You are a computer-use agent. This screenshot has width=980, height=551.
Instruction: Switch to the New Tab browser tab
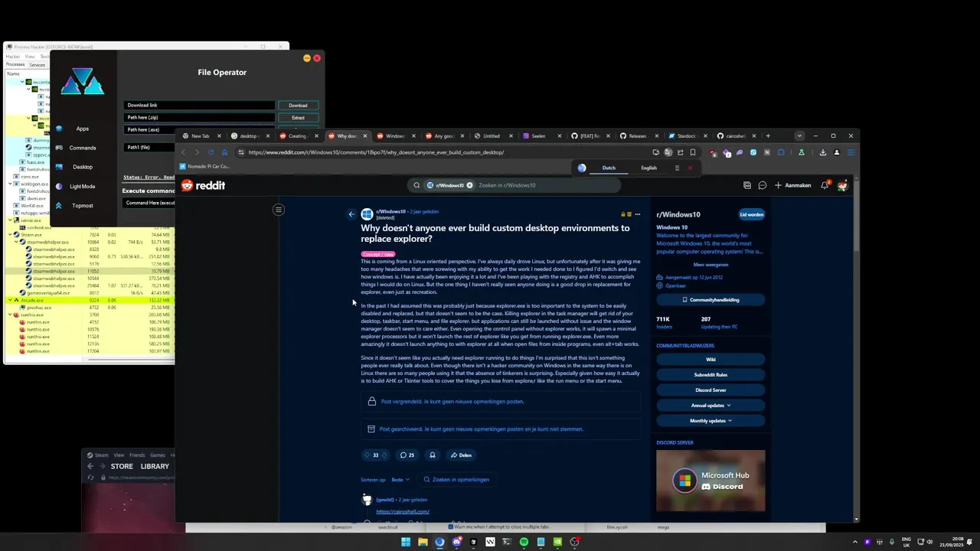click(200, 136)
